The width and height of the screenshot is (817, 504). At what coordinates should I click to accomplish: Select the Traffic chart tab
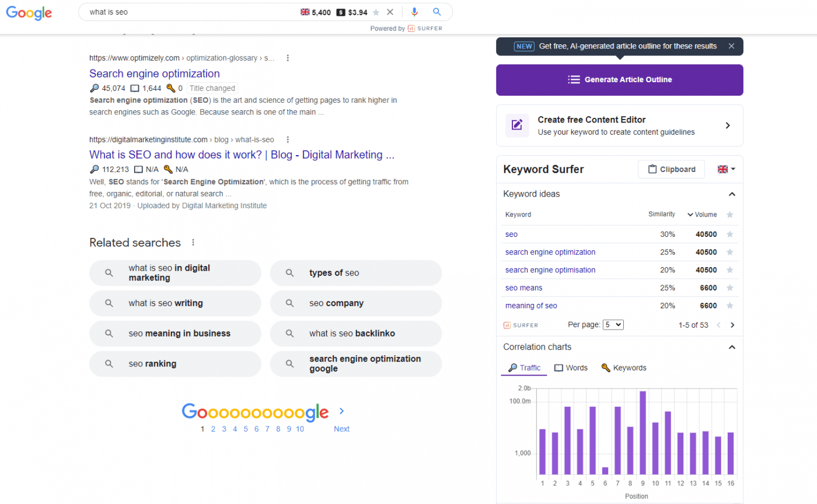coord(525,368)
